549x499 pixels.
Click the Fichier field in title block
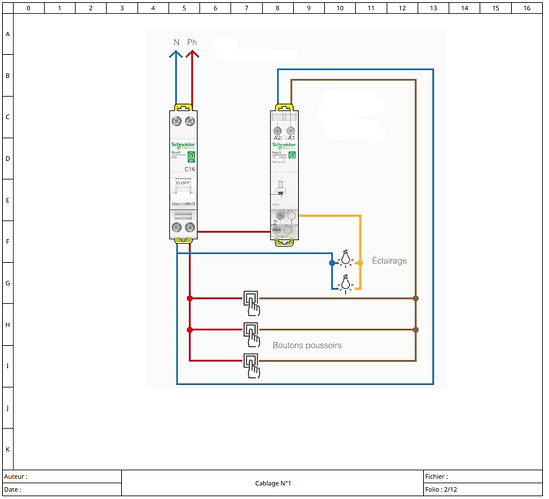483,477
